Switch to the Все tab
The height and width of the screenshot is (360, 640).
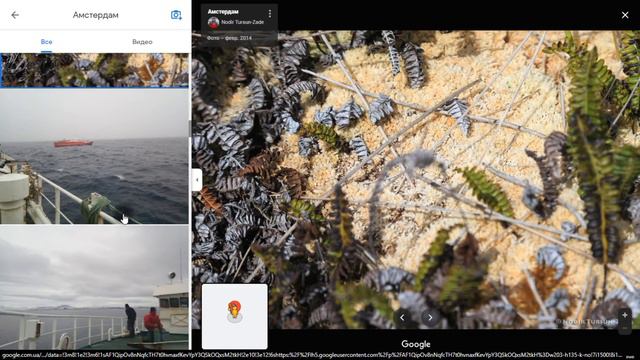pos(47,42)
